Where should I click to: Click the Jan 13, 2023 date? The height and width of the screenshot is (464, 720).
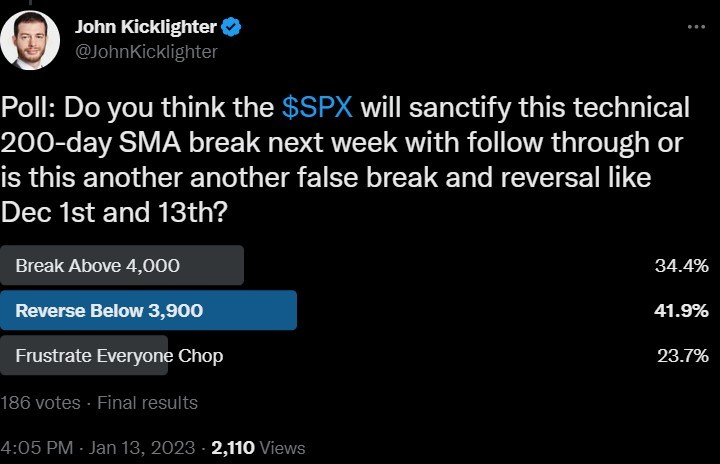tap(142, 448)
